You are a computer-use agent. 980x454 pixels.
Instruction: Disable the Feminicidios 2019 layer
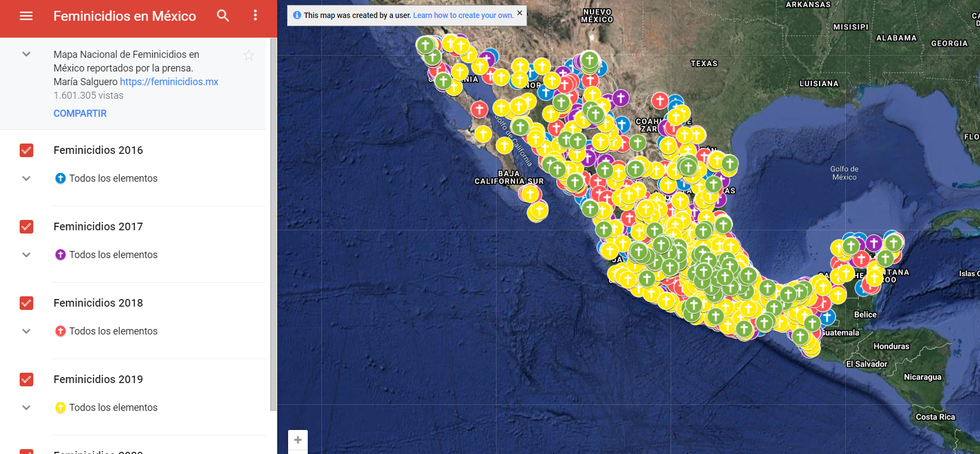click(26, 379)
